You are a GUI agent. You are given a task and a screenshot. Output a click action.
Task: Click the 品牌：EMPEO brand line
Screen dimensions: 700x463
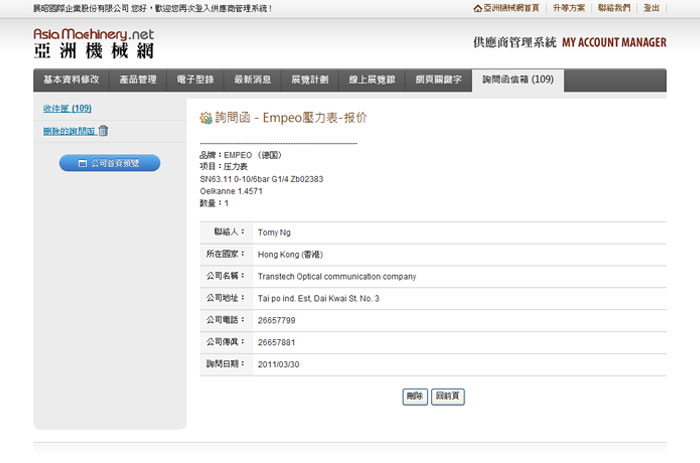[x=241, y=155]
